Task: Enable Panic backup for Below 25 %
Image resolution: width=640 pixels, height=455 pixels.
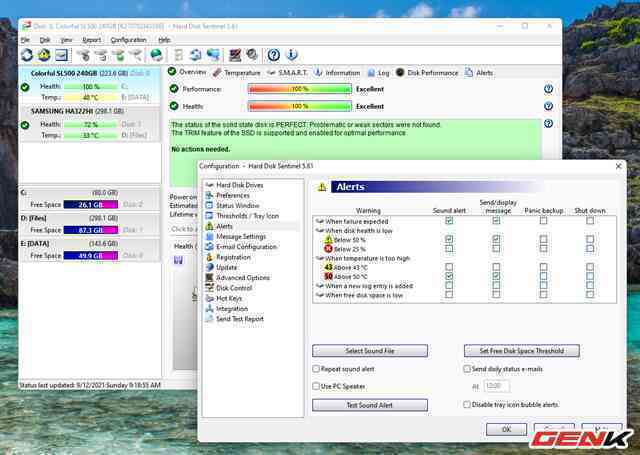Action: [x=543, y=249]
